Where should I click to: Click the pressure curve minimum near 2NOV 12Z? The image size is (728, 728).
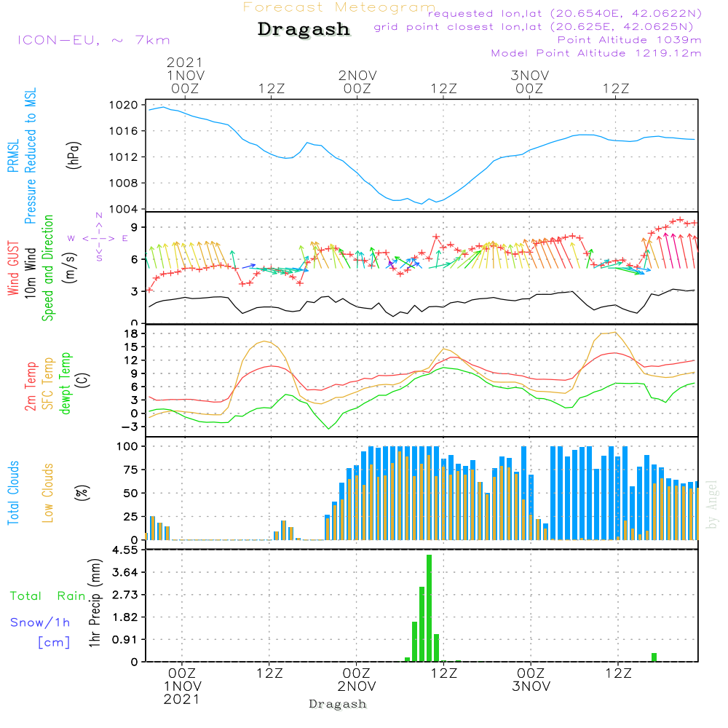(x=422, y=203)
